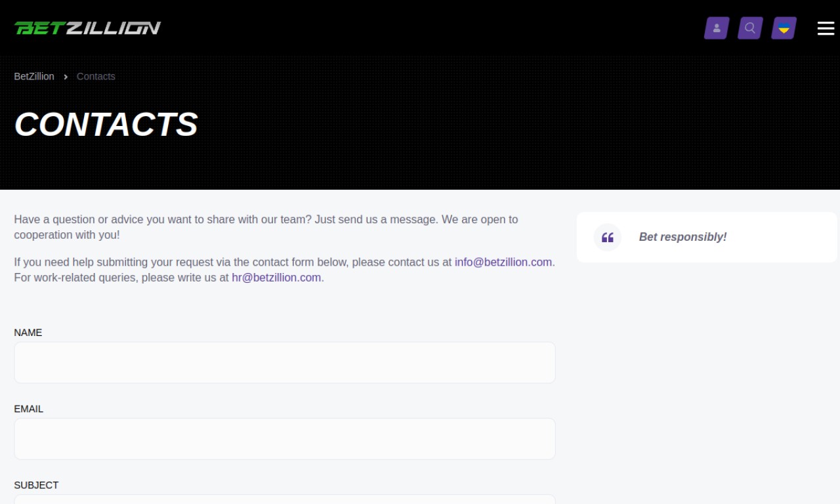The height and width of the screenshot is (504, 840).
Task: Select the breadcrumb chevron separator
Action: pyautogui.click(x=66, y=77)
